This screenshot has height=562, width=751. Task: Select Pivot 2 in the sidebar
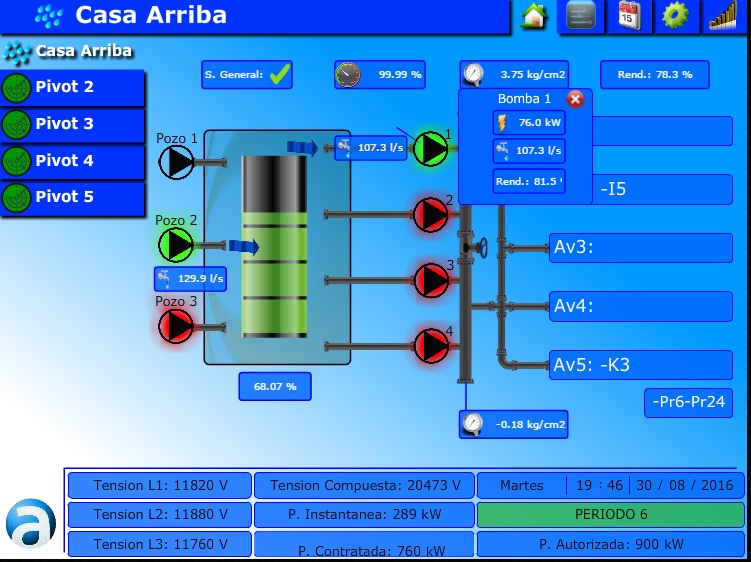click(72, 87)
